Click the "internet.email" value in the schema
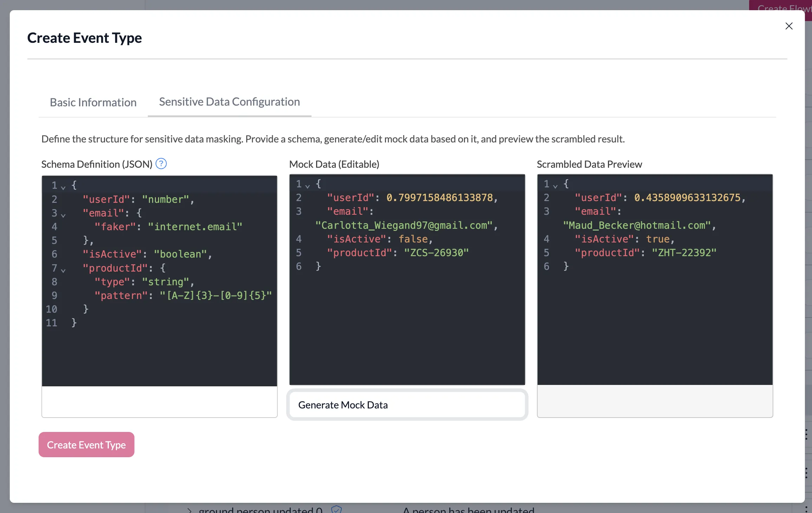 195,227
